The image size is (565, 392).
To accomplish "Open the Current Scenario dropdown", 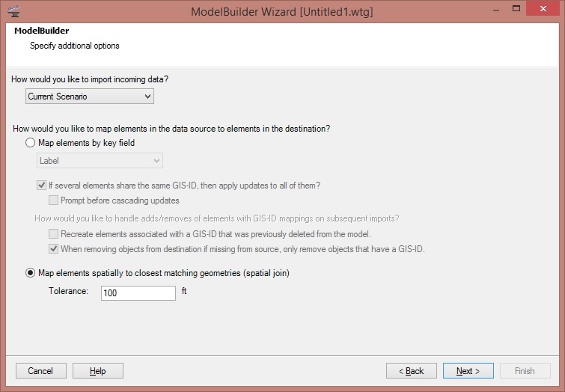I will point(90,97).
